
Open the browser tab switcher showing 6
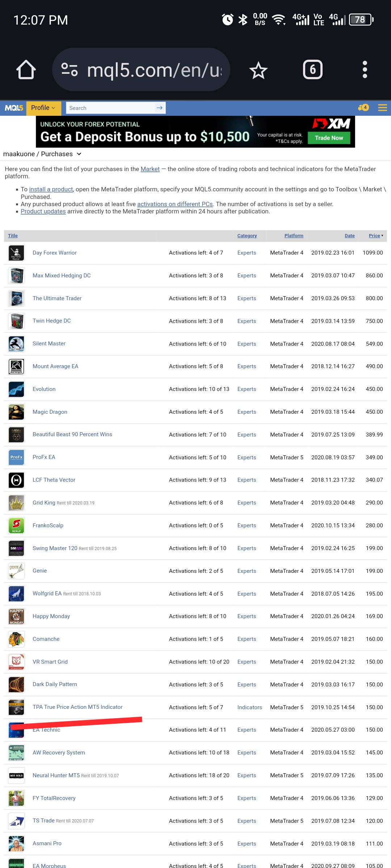coord(312,69)
